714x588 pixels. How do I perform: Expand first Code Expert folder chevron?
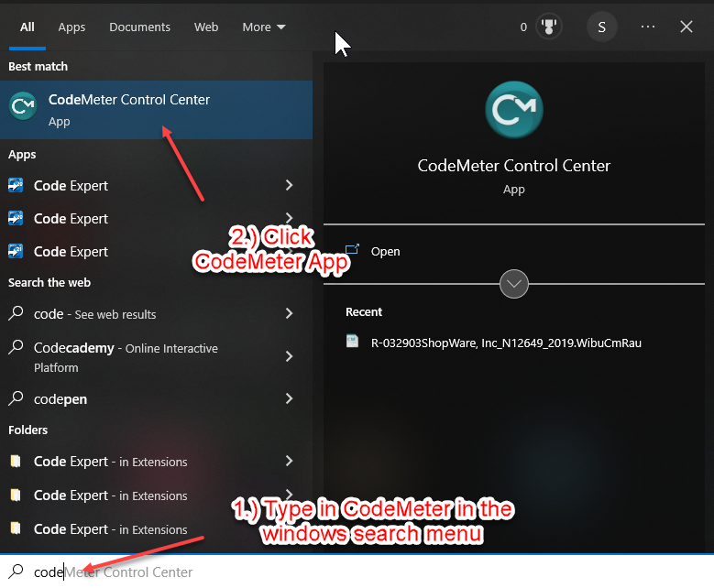point(289,461)
